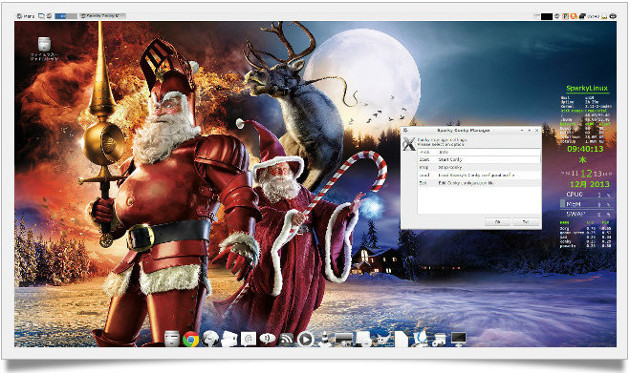Switch to the first workspace in pager
The width and height of the screenshot is (630, 373).
tap(60, 16)
